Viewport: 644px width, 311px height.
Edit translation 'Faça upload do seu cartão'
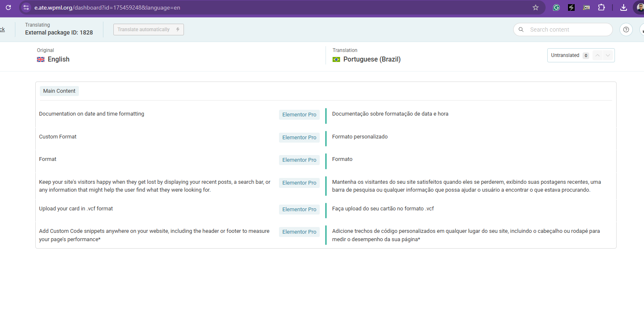point(383,209)
